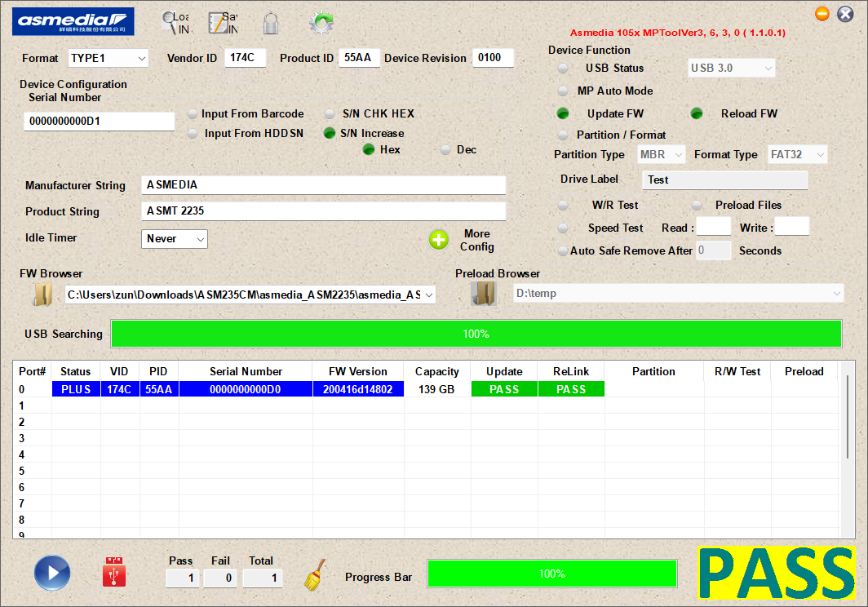Click the USB Searching progress bar
Screen dimensions: 868x607
(476, 334)
